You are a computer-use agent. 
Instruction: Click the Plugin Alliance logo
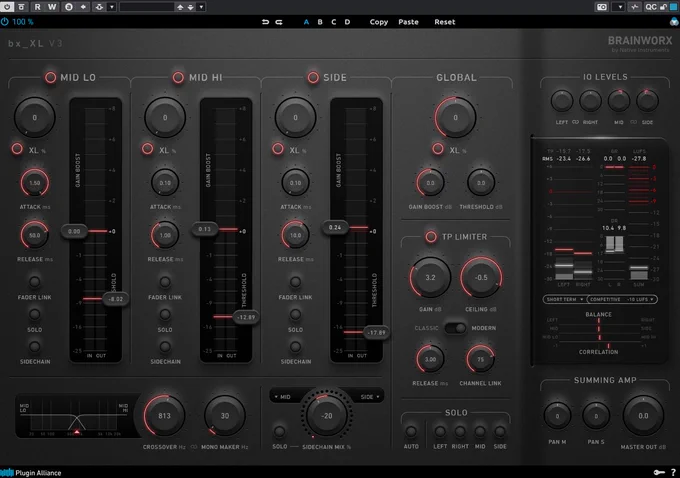30,473
